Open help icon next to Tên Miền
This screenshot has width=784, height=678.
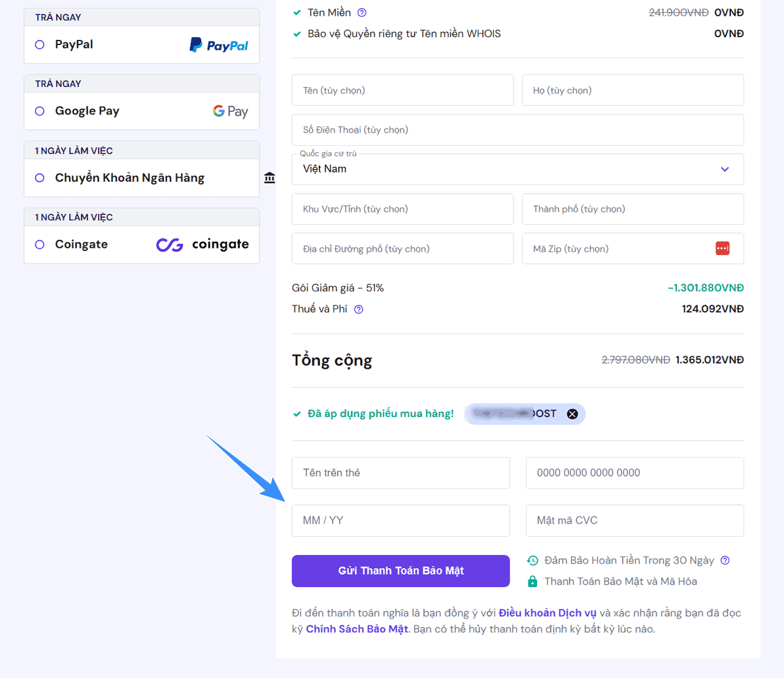coord(362,12)
